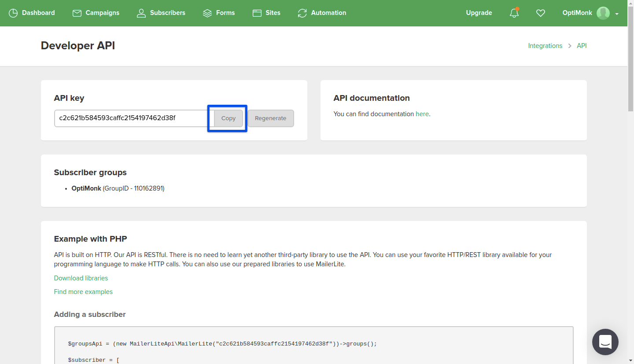Regenerate the API key
Viewport: 634px width, 364px height.
click(271, 118)
